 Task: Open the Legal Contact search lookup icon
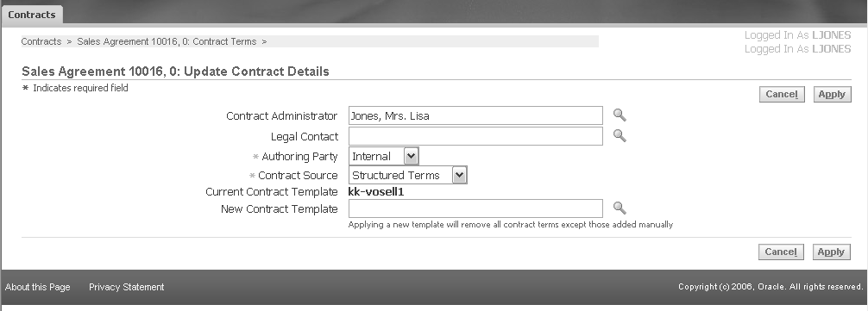[x=620, y=135]
